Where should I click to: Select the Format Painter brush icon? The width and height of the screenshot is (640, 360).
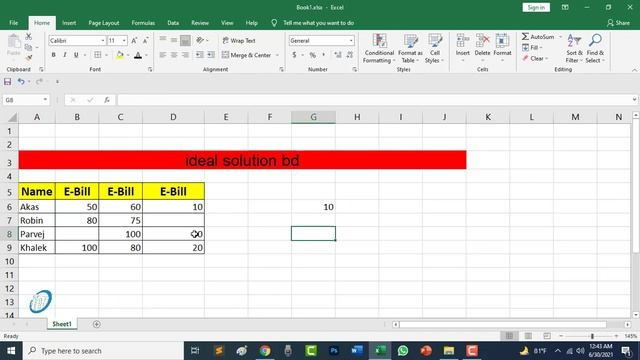tap(29, 58)
